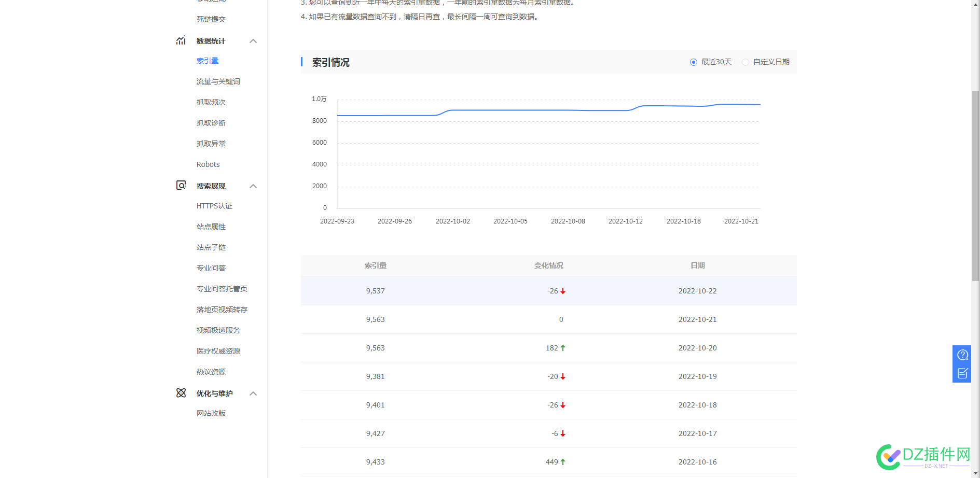Select the 最近30天 radio button

693,62
